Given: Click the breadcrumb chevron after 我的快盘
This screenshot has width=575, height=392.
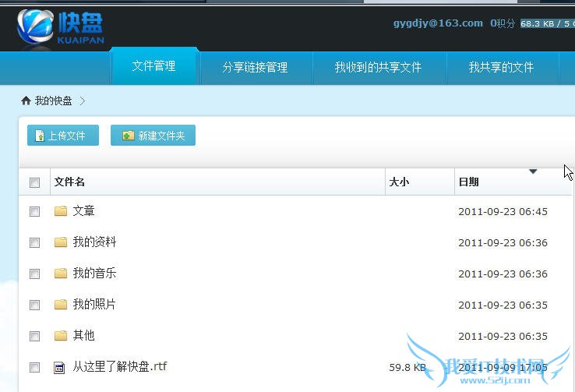Looking at the screenshot, I should pos(82,101).
